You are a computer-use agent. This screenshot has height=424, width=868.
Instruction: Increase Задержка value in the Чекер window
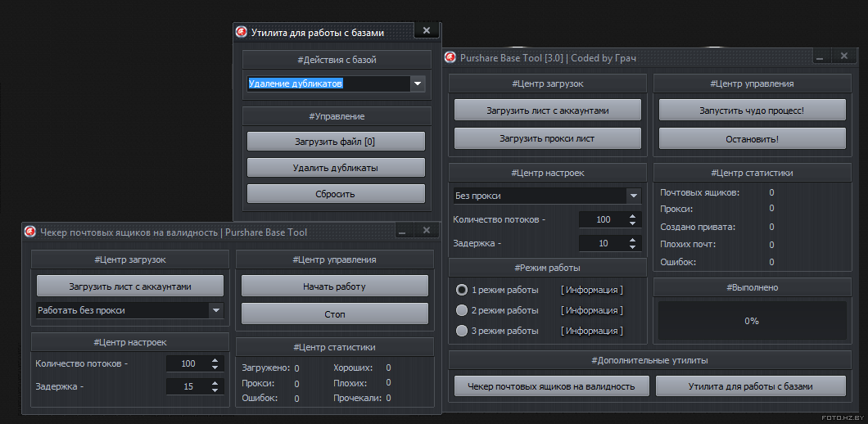[215, 383]
